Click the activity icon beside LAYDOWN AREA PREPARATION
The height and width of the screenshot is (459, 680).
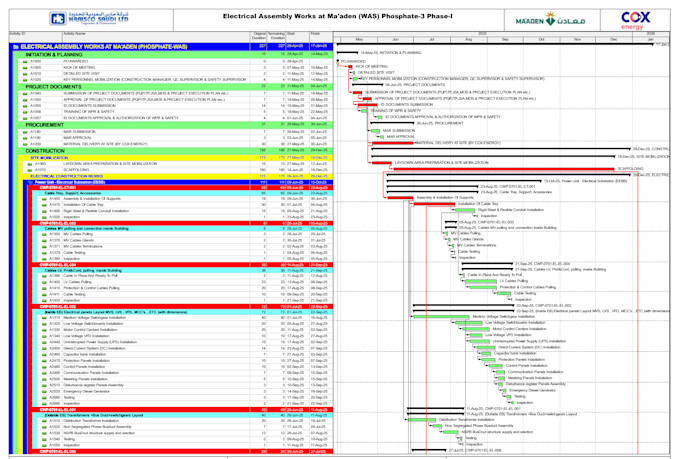coord(30,164)
